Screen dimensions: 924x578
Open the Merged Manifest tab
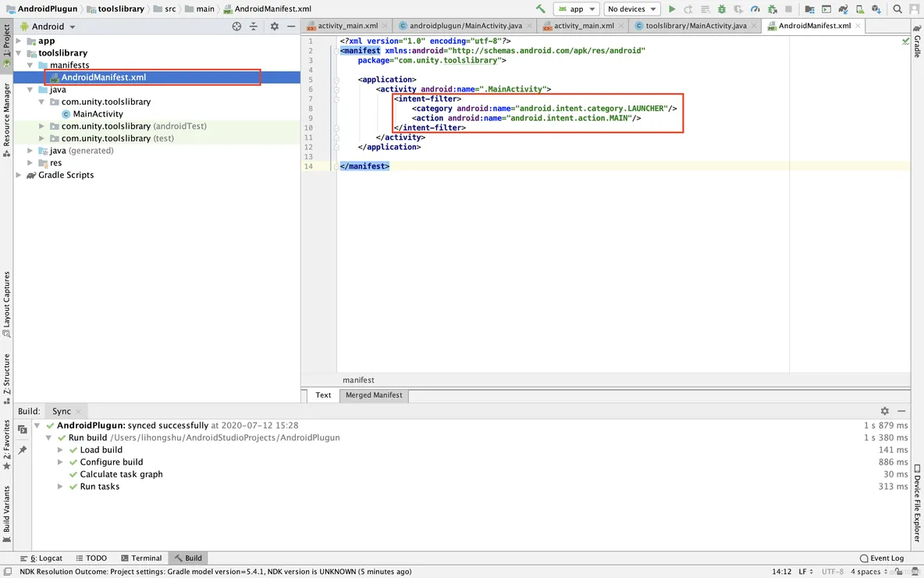point(374,395)
